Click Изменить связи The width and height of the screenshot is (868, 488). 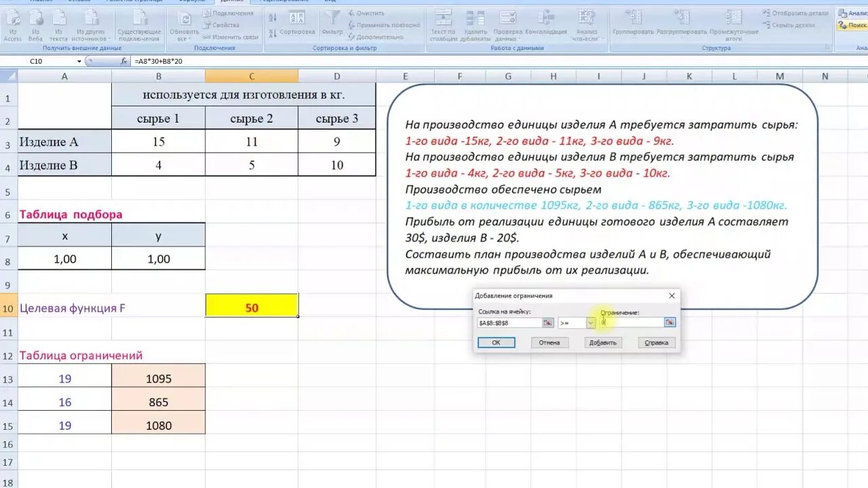point(231,37)
